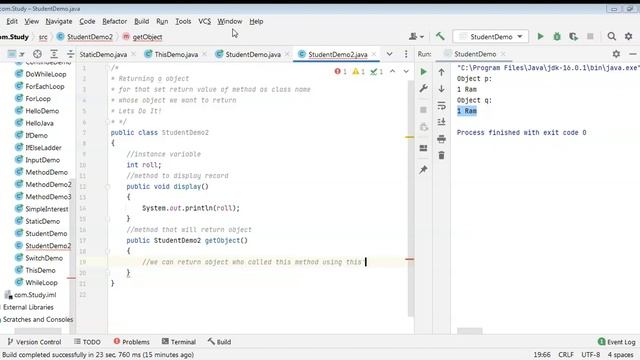Click the up arrow in the run console
The image size is (640, 360).
click(x=441, y=72)
